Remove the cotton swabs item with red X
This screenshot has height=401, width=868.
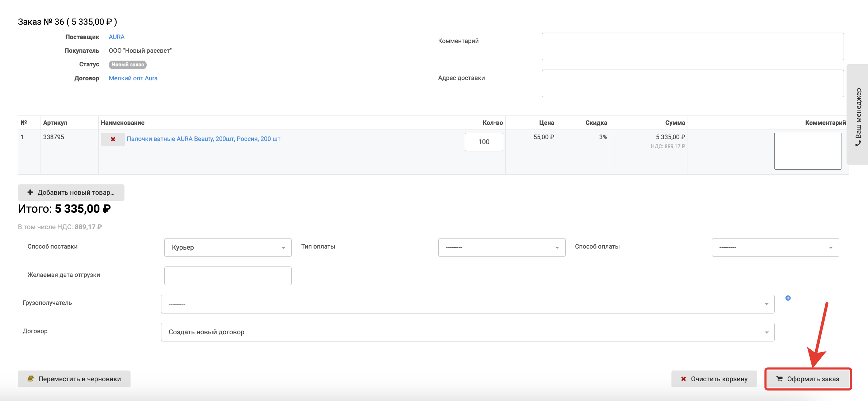coord(113,139)
